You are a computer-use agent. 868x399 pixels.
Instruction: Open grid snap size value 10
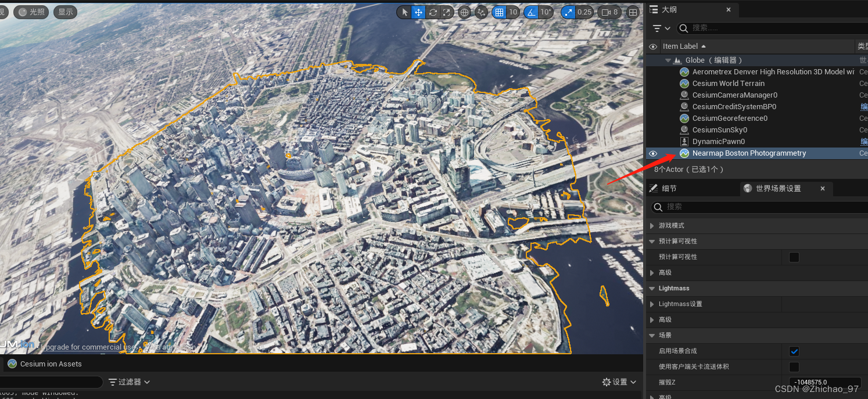click(x=513, y=12)
